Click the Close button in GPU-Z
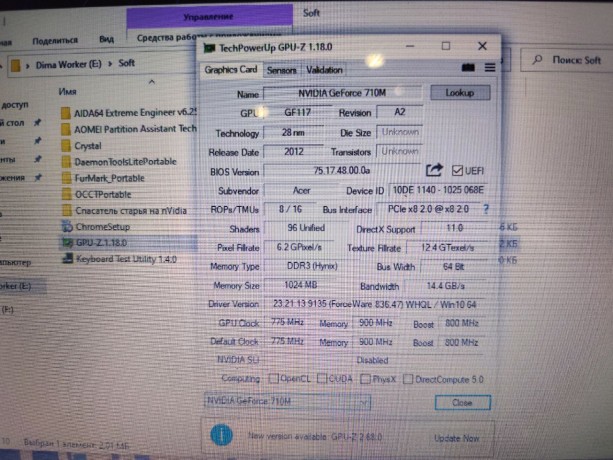 click(x=462, y=403)
